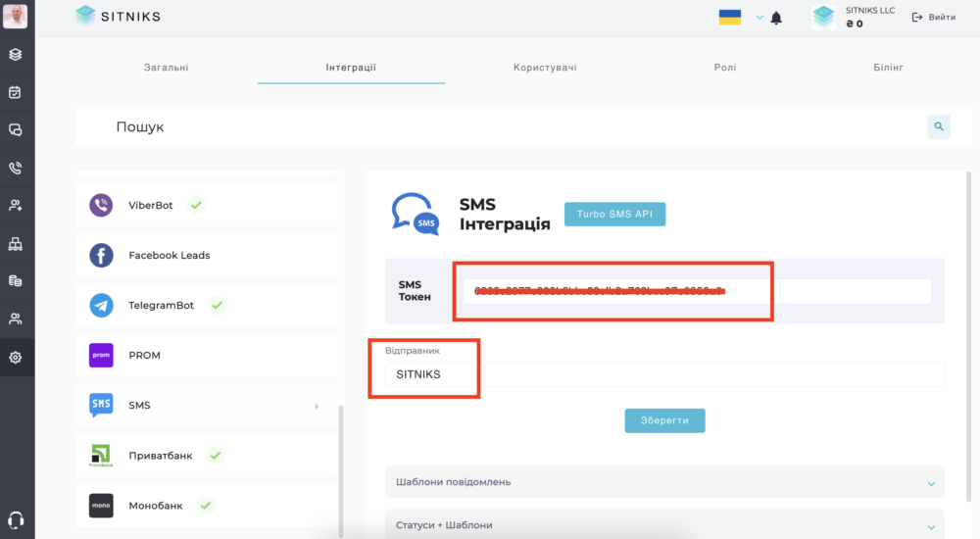Click TelegramBot green checkmark

[217, 305]
